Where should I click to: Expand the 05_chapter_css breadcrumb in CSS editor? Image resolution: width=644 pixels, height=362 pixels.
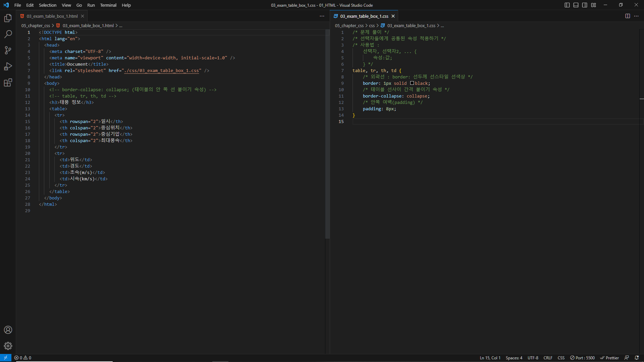click(349, 25)
